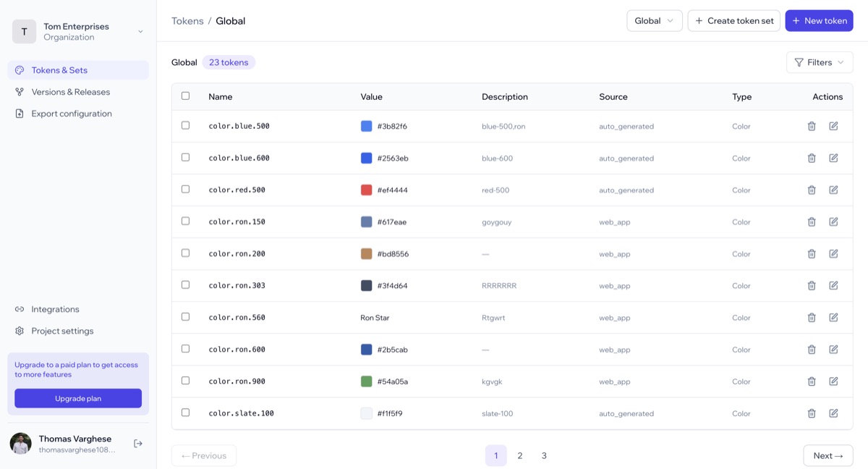Check the color.ron.900 row checkbox
Image resolution: width=868 pixels, height=469 pixels.
pyautogui.click(x=185, y=380)
